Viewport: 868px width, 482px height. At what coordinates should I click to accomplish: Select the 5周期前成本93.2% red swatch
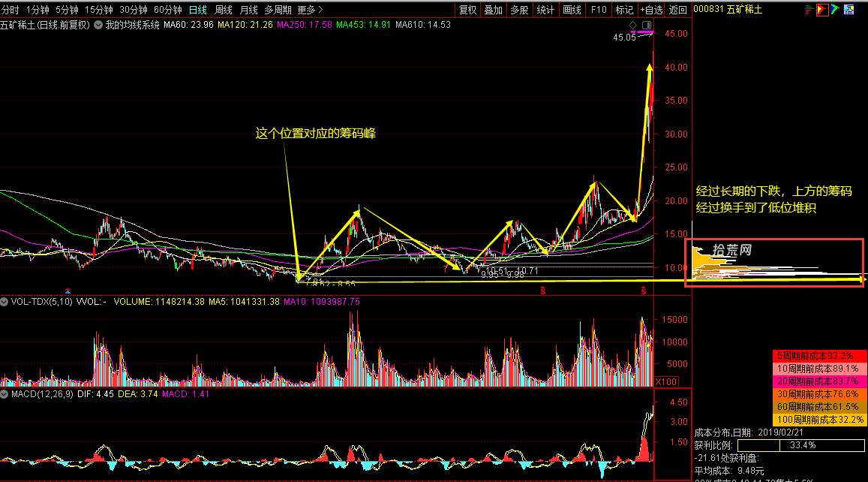(818, 356)
